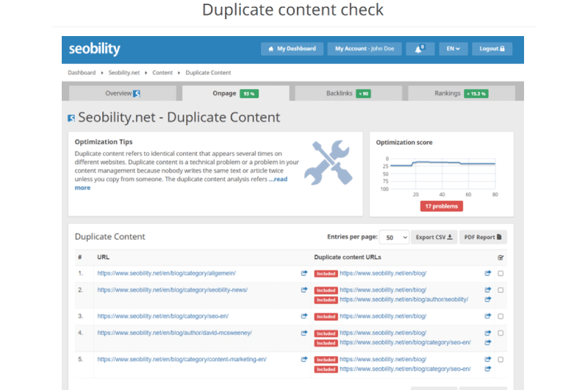
Task: Tick checkbox for row 3 seo-en
Action: [x=501, y=316]
